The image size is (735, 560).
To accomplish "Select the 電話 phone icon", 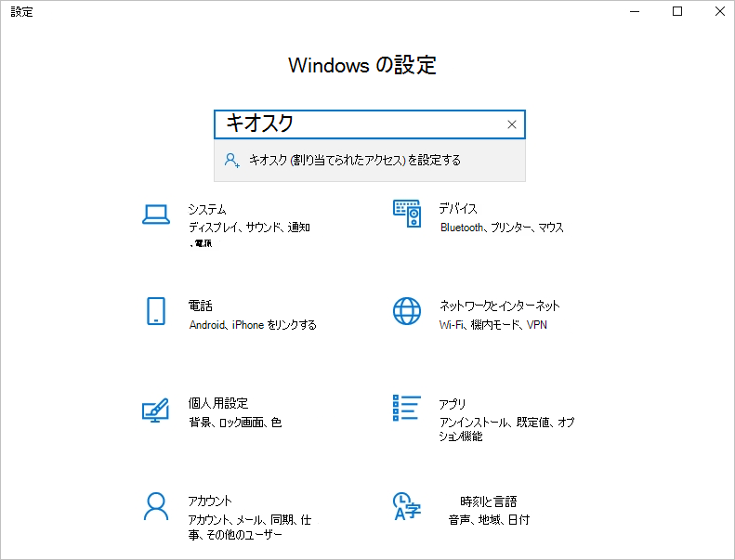I will (x=156, y=311).
